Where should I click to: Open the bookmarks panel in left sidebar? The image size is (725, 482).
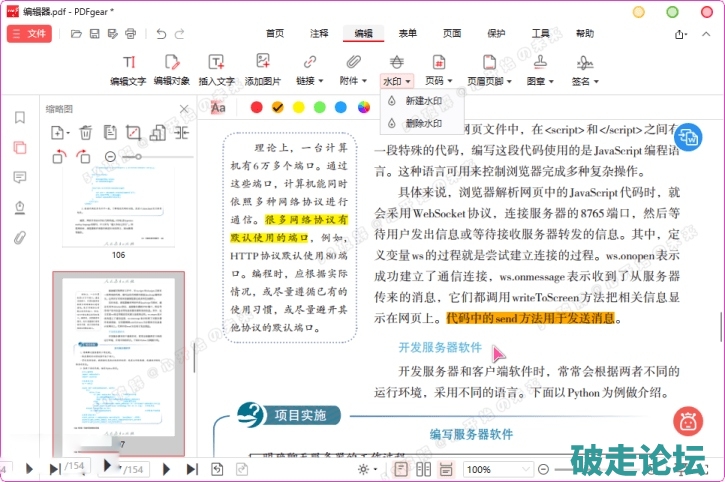coord(19,117)
